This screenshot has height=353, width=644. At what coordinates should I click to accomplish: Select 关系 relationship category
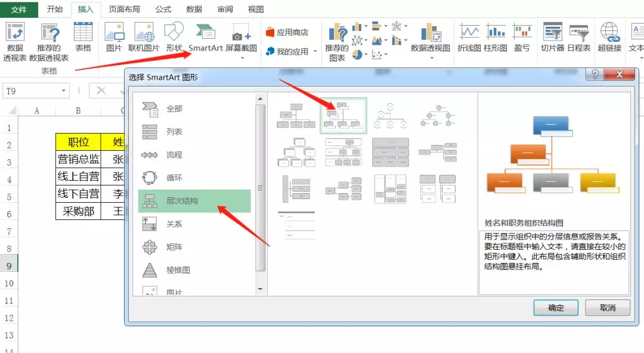pyautogui.click(x=194, y=224)
